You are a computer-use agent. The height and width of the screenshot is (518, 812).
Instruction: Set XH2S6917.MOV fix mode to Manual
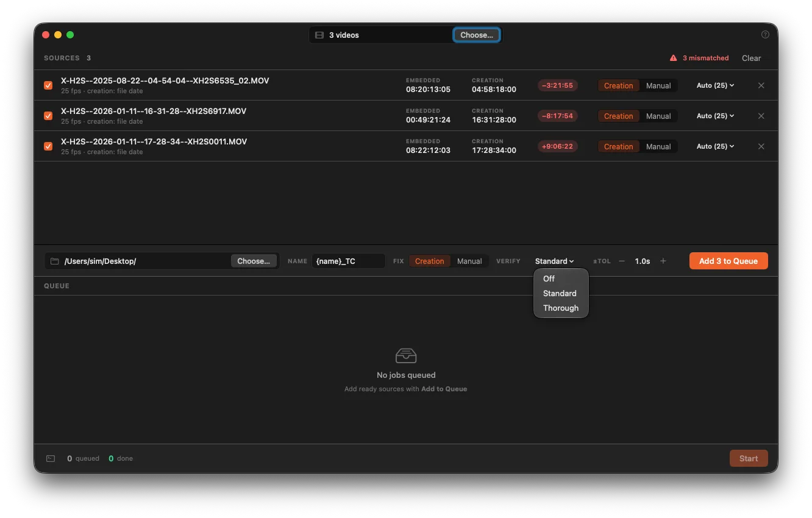(658, 116)
